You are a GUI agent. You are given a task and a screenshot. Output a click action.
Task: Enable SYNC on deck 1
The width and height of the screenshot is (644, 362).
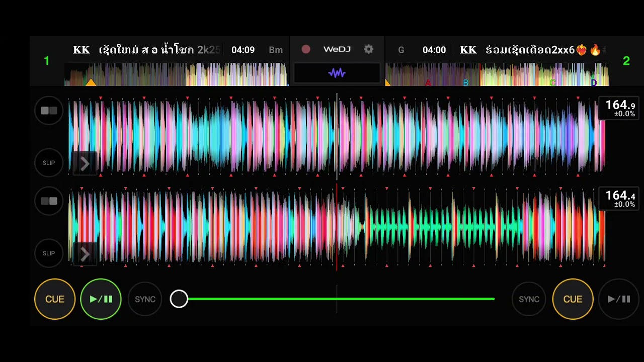[145, 299]
